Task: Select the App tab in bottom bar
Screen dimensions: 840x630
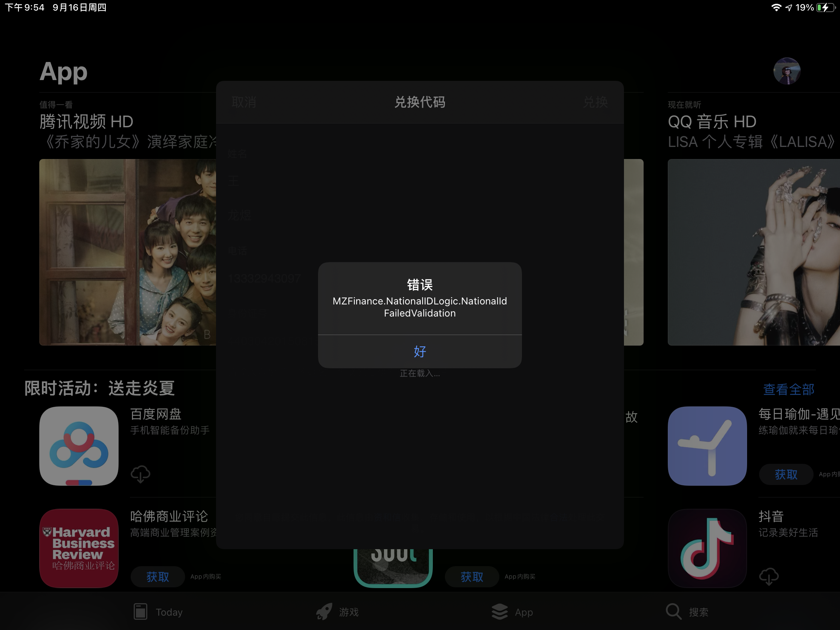Action: (512, 612)
